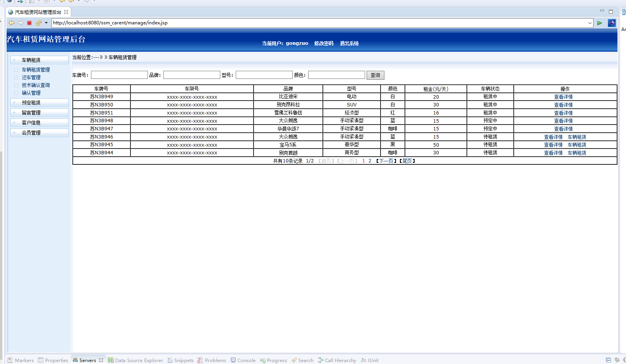The width and height of the screenshot is (626, 364).
Task: Close the Servers view tab
Action: click(101, 360)
